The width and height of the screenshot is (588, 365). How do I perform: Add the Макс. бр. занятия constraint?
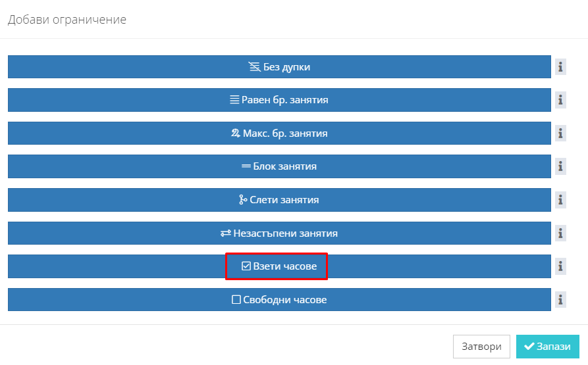point(279,134)
